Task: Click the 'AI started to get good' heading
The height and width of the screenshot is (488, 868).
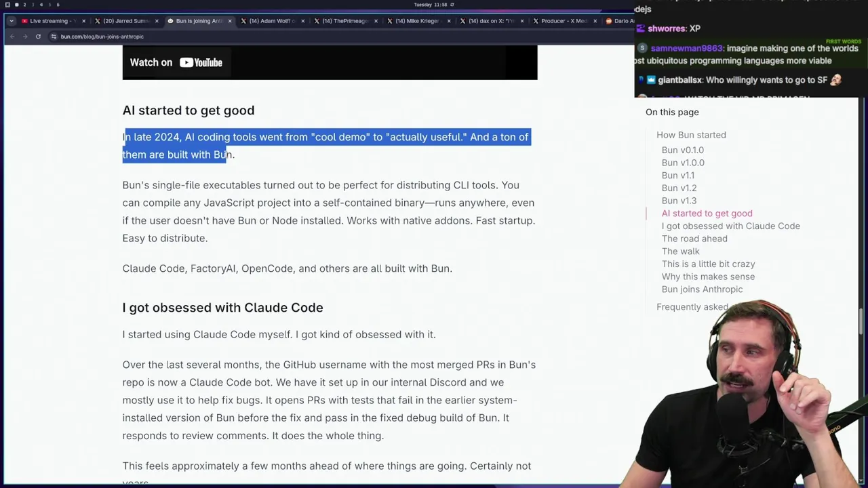Action: point(189,110)
